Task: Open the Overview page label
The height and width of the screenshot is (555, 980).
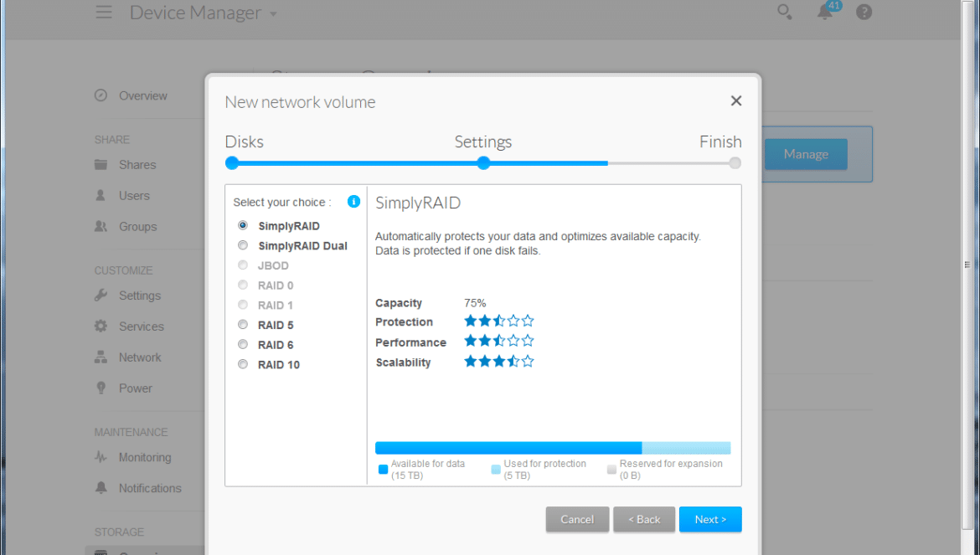Action: point(143,95)
